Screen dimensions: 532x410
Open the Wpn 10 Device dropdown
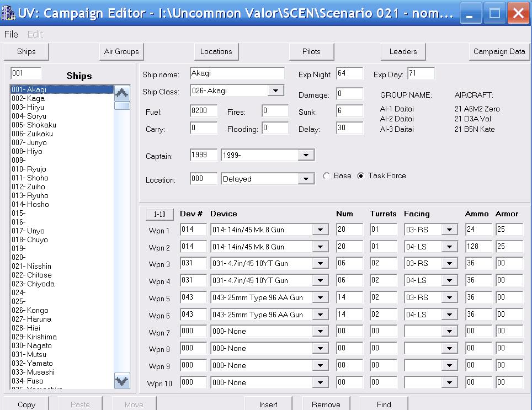coord(320,382)
